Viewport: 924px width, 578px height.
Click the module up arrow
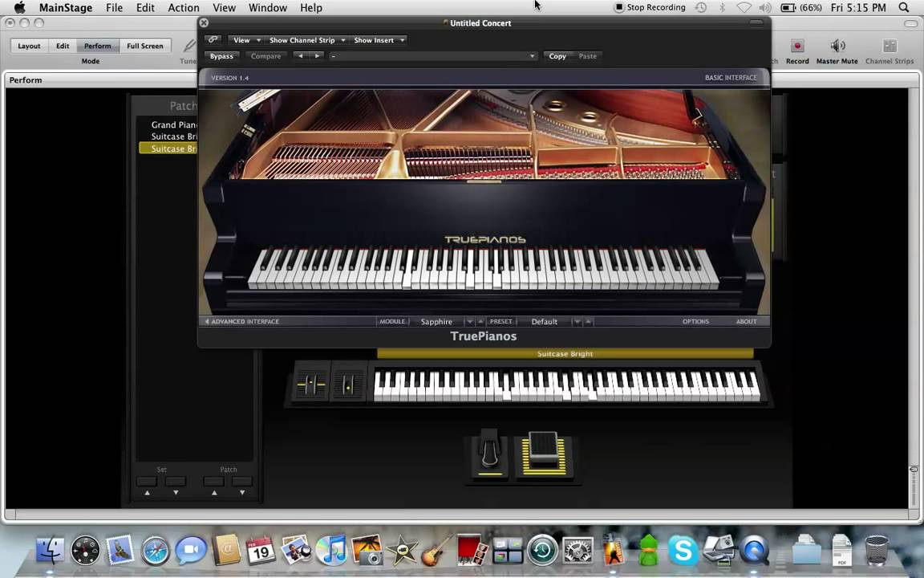tap(480, 321)
